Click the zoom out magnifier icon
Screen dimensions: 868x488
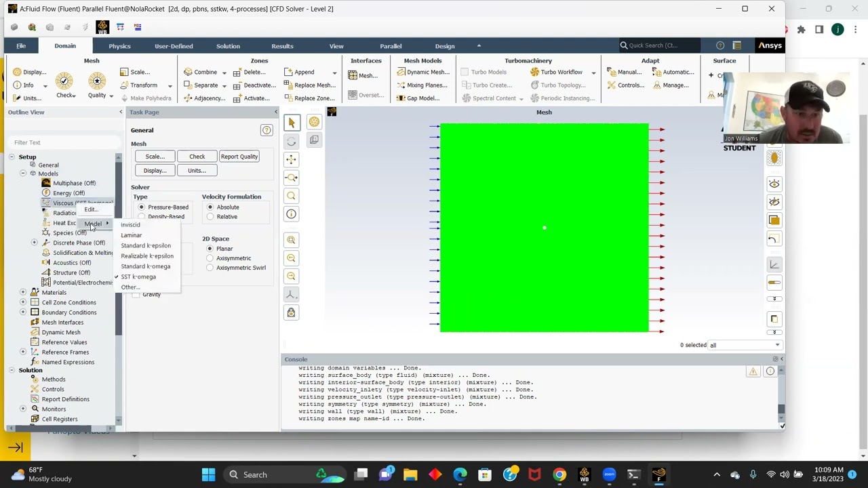[x=292, y=277]
